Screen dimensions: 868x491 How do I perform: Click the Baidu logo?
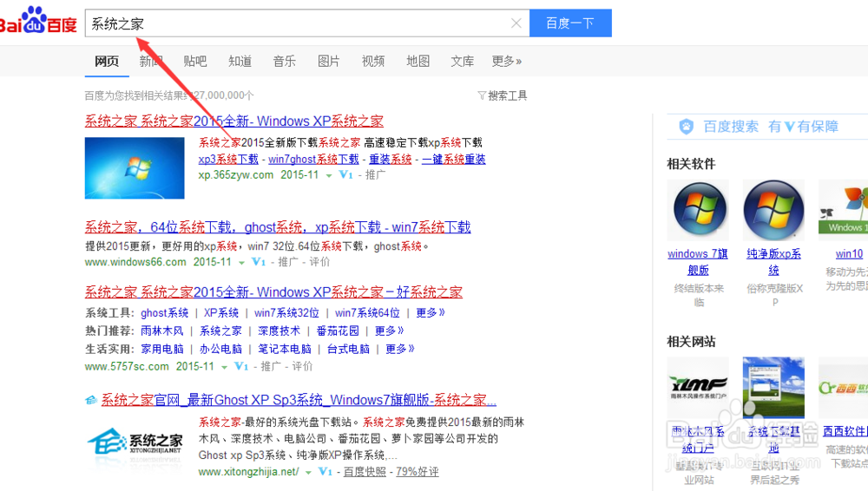click(x=37, y=21)
